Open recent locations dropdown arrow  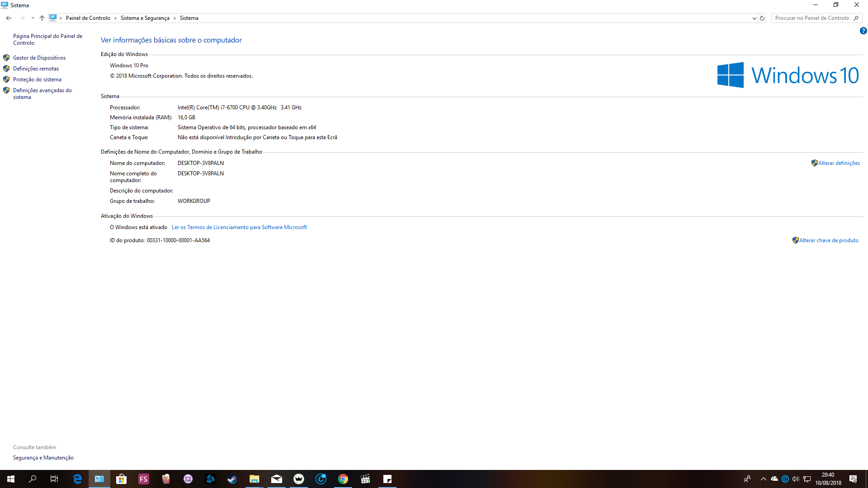click(33, 18)
